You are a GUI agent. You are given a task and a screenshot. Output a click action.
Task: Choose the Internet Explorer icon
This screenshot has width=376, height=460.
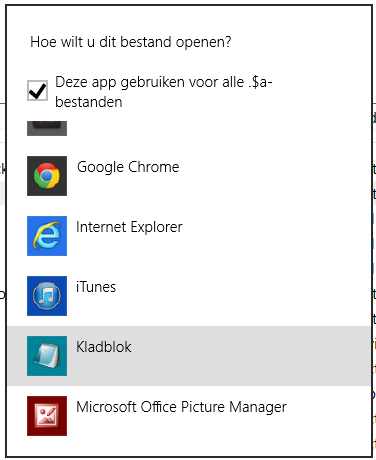point(47,236)
